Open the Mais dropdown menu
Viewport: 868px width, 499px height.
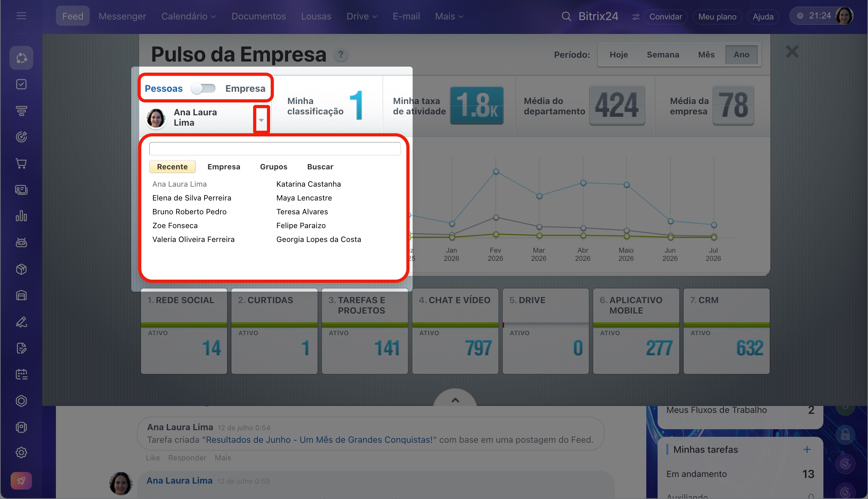coord(449,16)
